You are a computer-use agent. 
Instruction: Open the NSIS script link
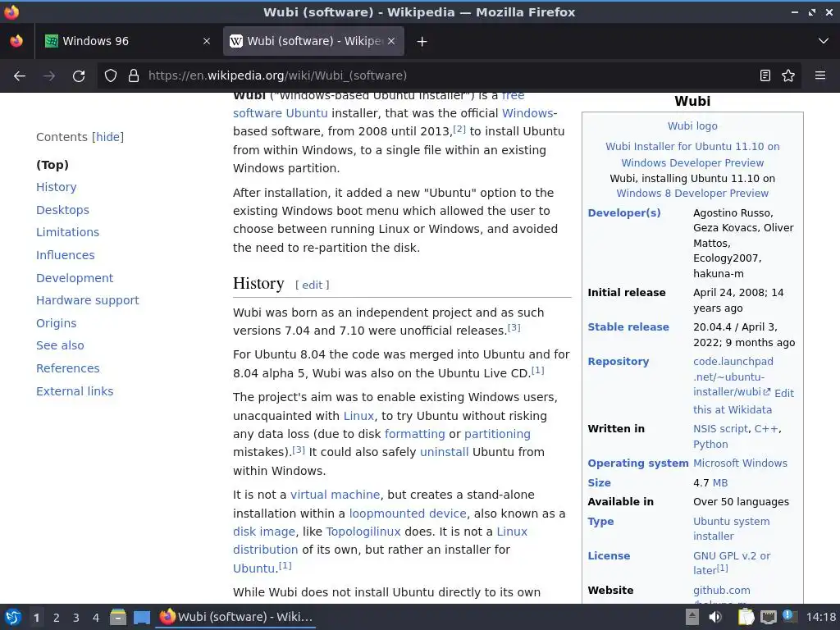pyautogui.click(x=720, y=429)
